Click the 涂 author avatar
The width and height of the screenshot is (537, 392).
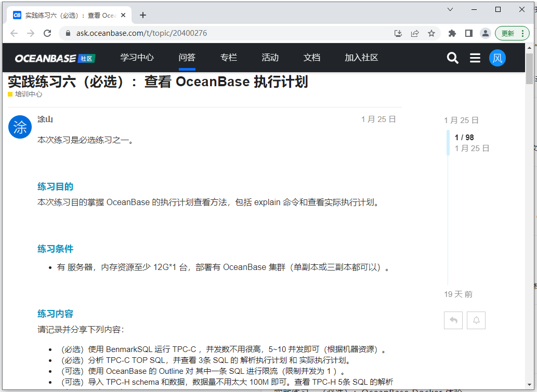pos(20,127)
